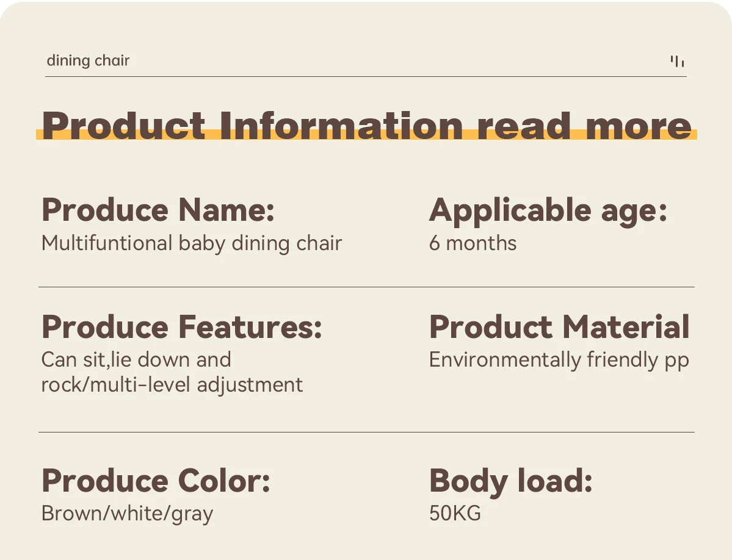The height and width of the screenshot is (560, 732).
Task: Click the '50KG' value
Action: [x=455, y=514]
